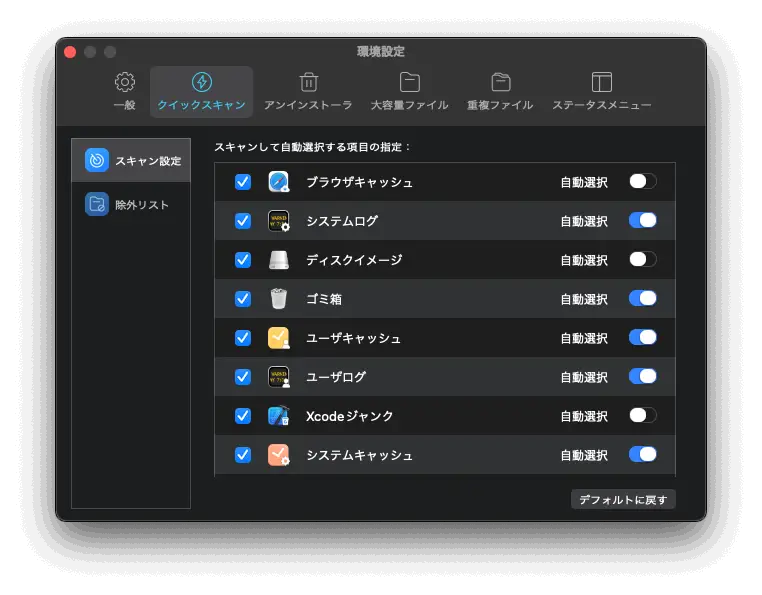Uncheck the ディスクイメージ checkbox
762x595 pixels.
[243, 260]
